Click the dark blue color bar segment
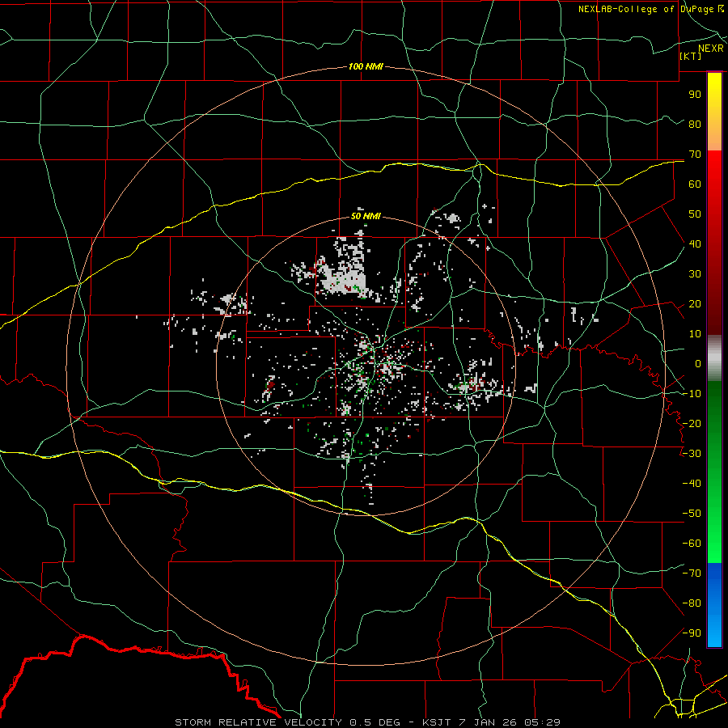Screen dimensions: 728x728 (x=714, y=576)
